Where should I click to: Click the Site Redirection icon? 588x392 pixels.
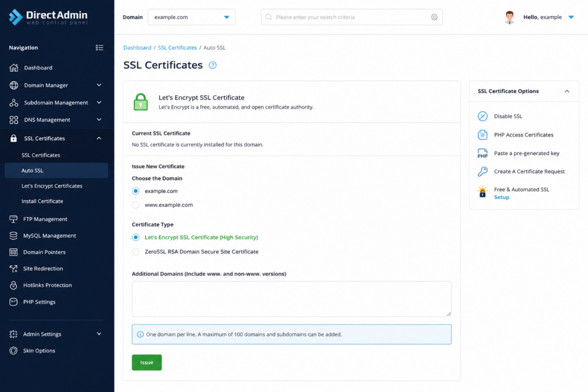coord(14,269)
